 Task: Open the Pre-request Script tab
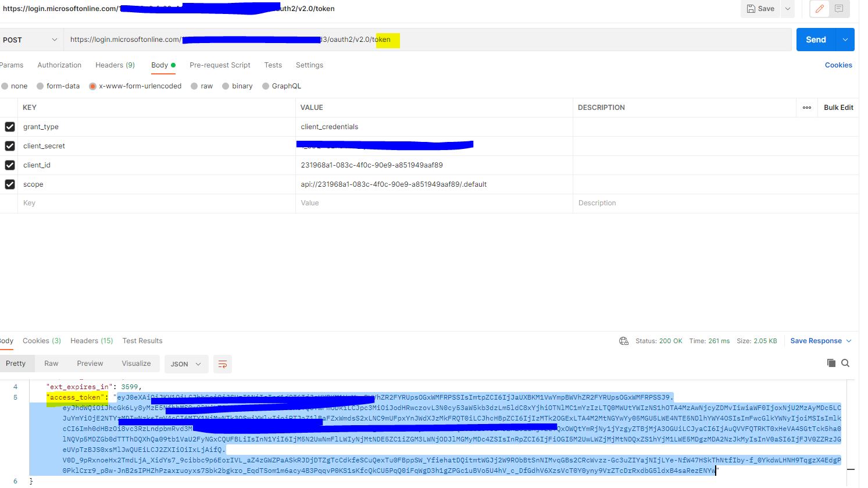(220, 65)
